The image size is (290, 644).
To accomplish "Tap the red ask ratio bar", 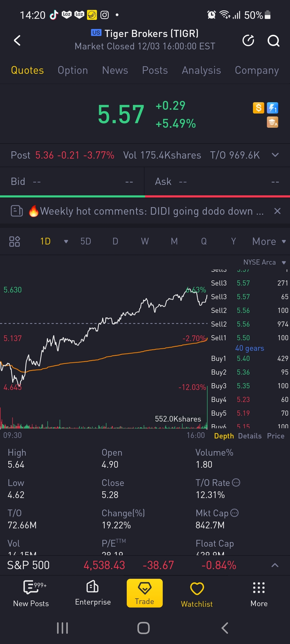I will coord(218,196).
